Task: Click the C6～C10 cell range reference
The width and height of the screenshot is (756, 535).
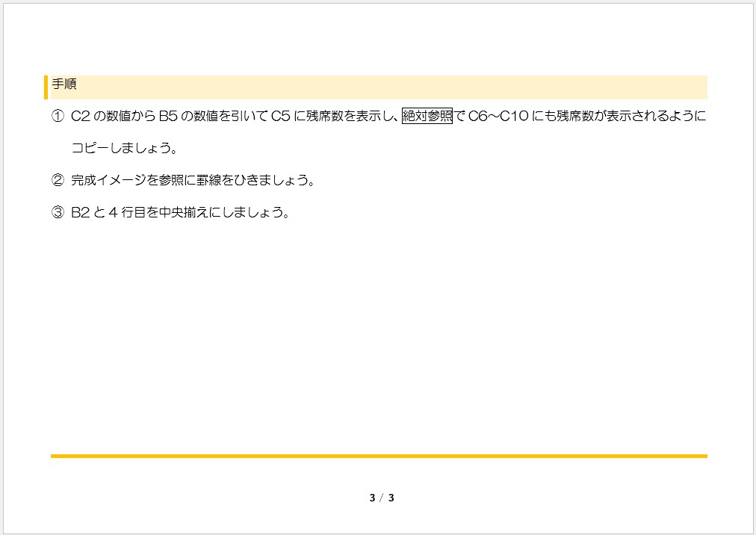Action: (x=498, y=116)
